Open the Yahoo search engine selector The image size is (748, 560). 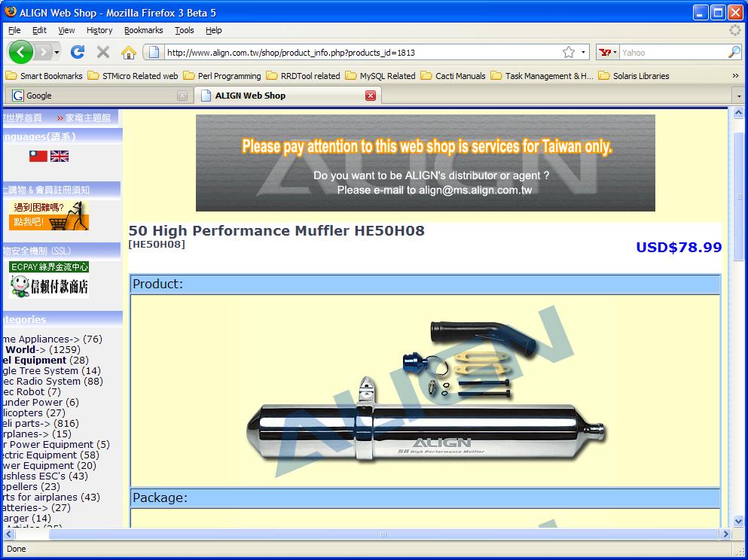pyautogui.click(x=608, y=52)
